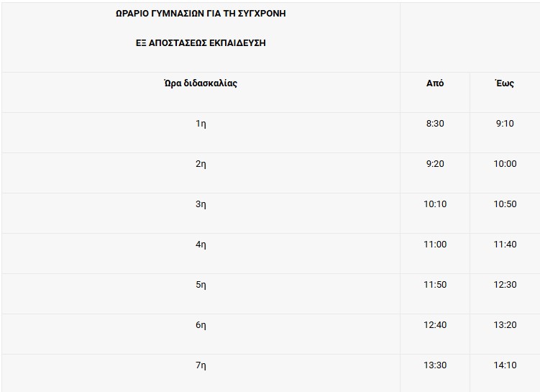540x392 pixels.
Task: Select the 7η teaching hour cell
Action: pos(201,365)
